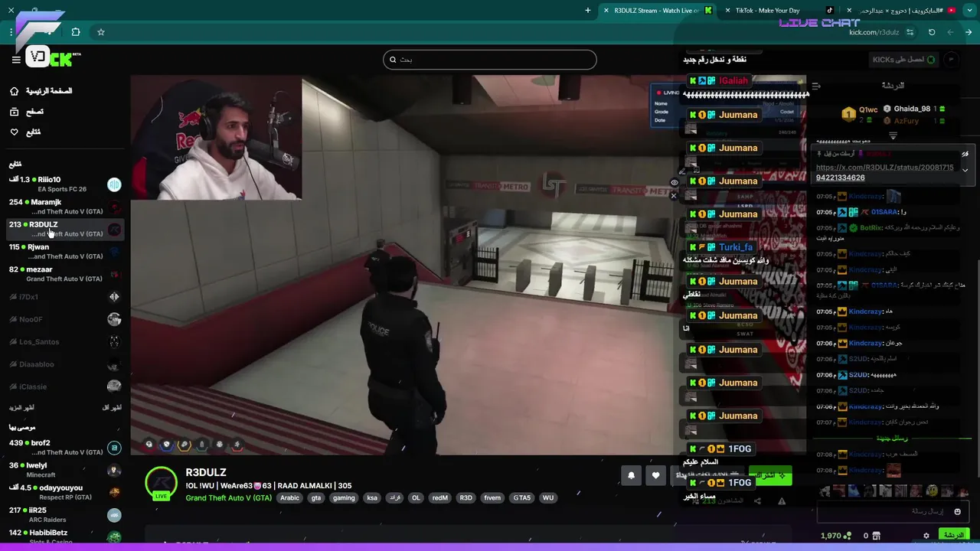Expand the gifters leaderboard arrow
The height and width of the screenshot is (551, 980).
[x=893, y=135]
